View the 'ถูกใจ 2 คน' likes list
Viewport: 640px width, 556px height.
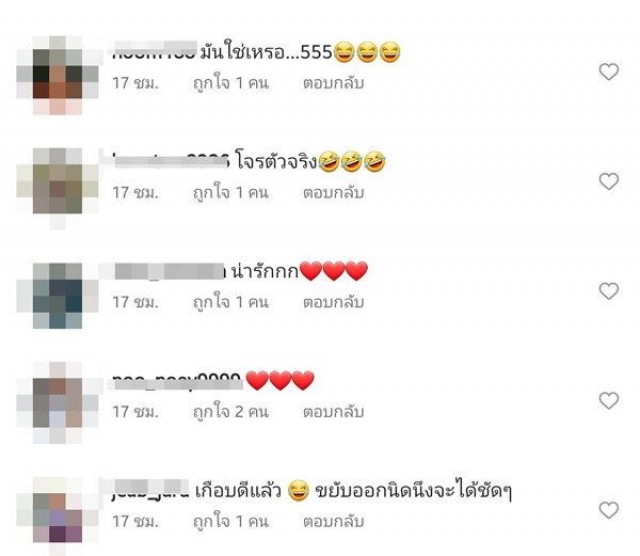coord(231,412)
